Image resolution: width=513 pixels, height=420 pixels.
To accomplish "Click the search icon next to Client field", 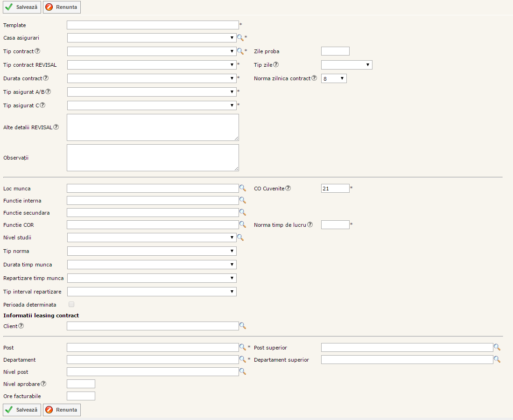I will click(242, 326).
